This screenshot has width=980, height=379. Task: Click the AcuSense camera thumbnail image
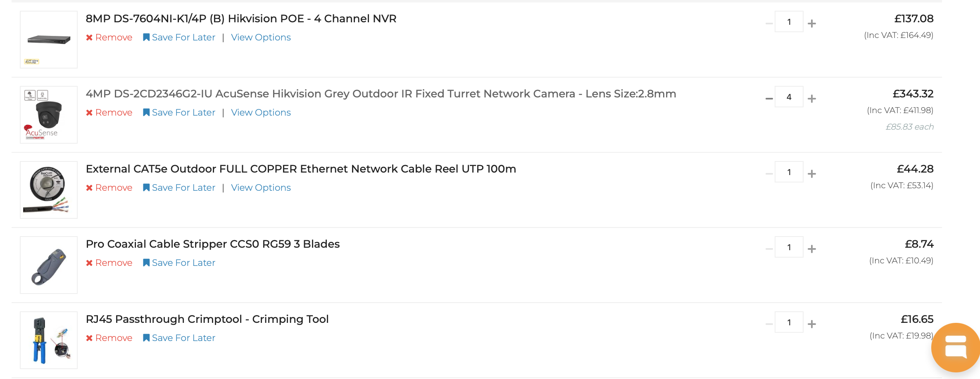[x=48, y=114]
